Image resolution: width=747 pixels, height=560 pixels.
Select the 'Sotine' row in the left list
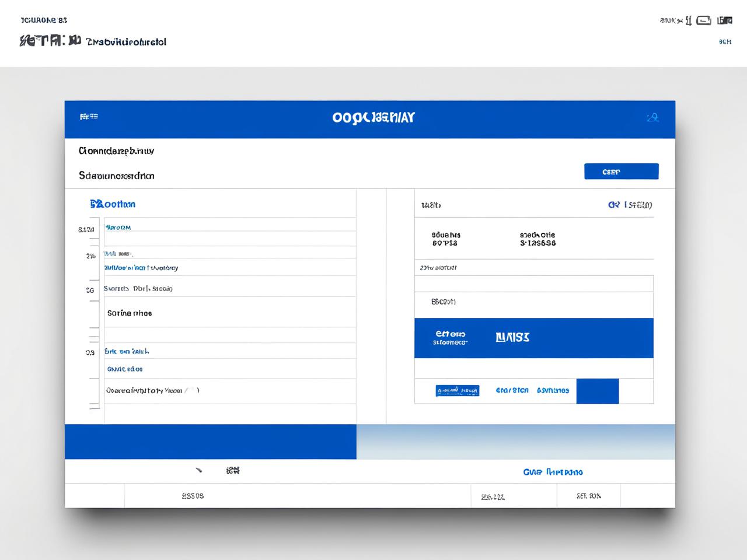coord(230,313)
